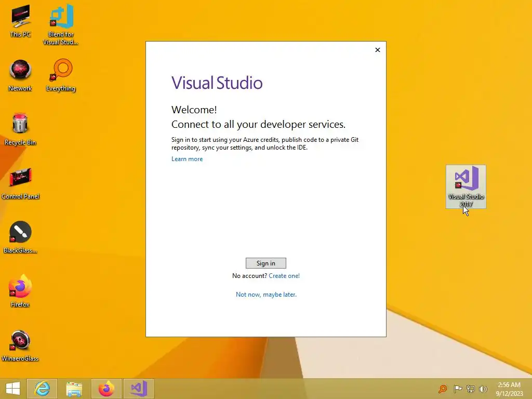Open This PC desktop icon

coord(20,21)
